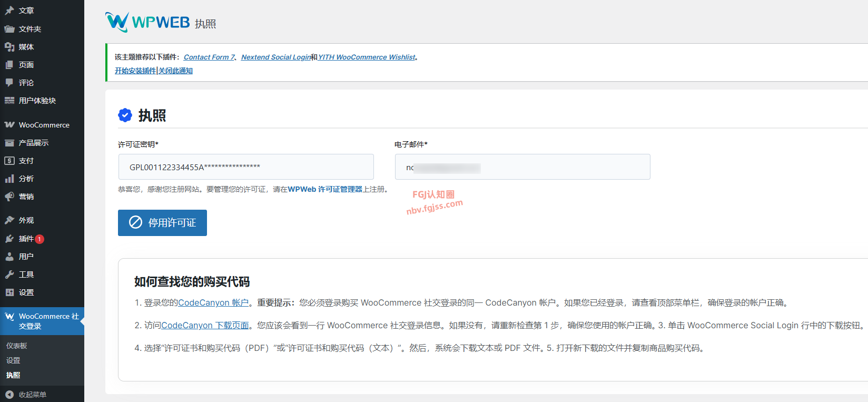Click the WooCommerce logo icon in sidebar
Screen dimensions: 868x402
click(9, 125)
